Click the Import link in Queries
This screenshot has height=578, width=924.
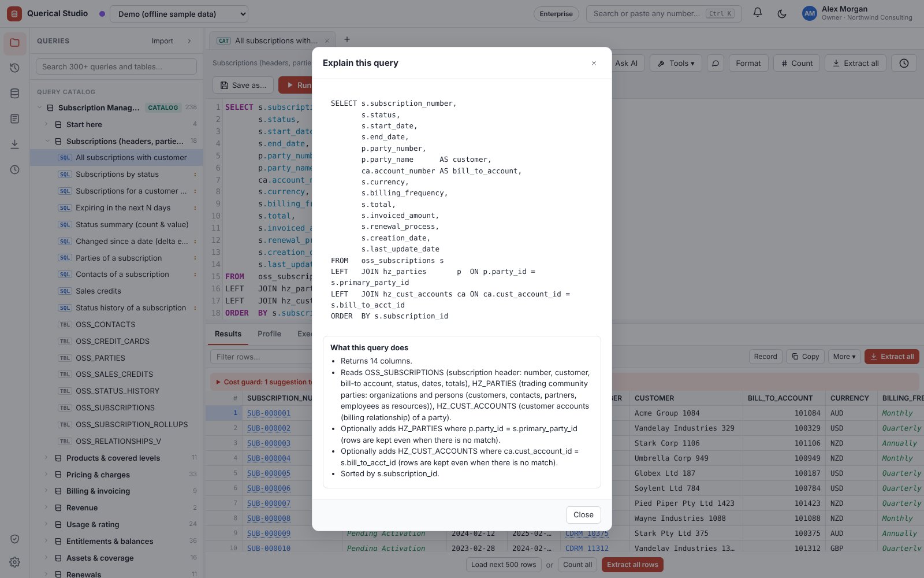pyautogui.click(x=162, y=41)
